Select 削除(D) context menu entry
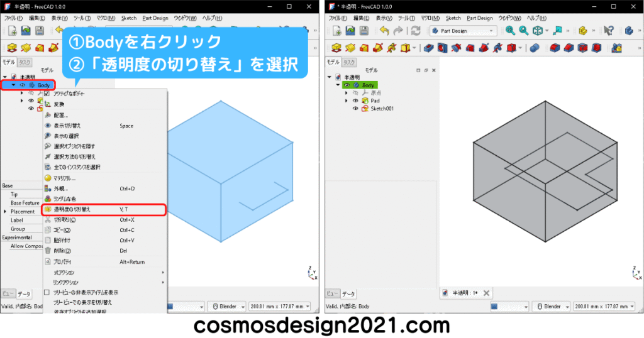Screen dimensions: 644x338 point(105,251)
